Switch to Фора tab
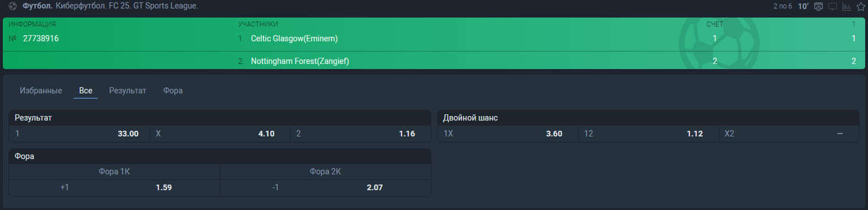Image resolution: width=868 pixels, height=210 pixels. 173,91
